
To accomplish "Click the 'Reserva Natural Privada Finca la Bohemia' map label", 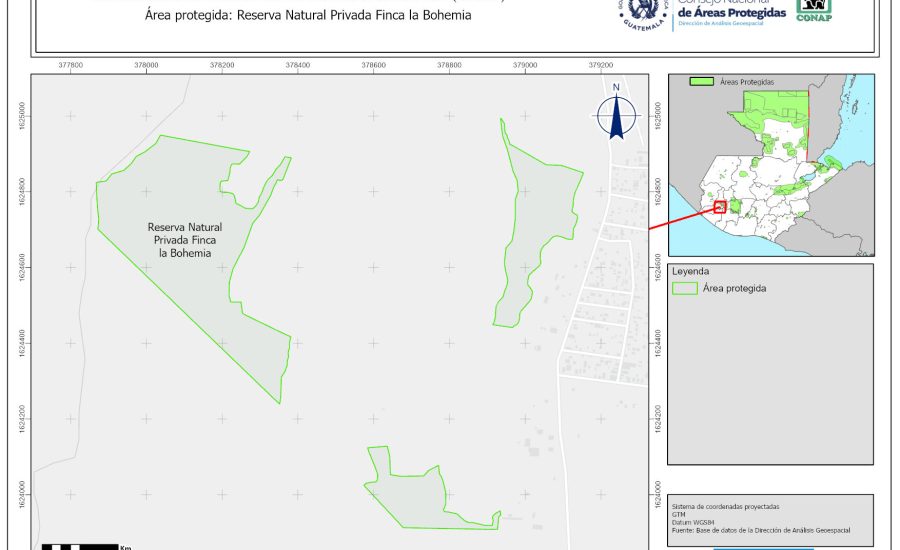I will (x=185, y=240).
